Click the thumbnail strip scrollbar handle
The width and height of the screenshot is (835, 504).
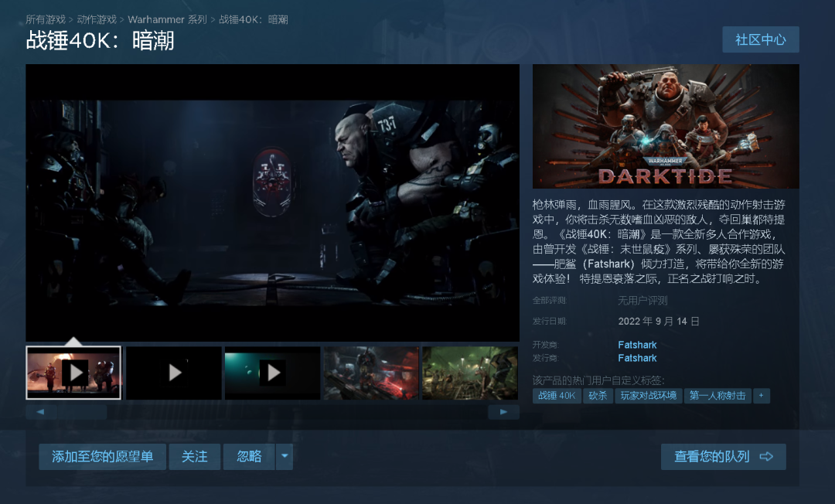point(83,412)
